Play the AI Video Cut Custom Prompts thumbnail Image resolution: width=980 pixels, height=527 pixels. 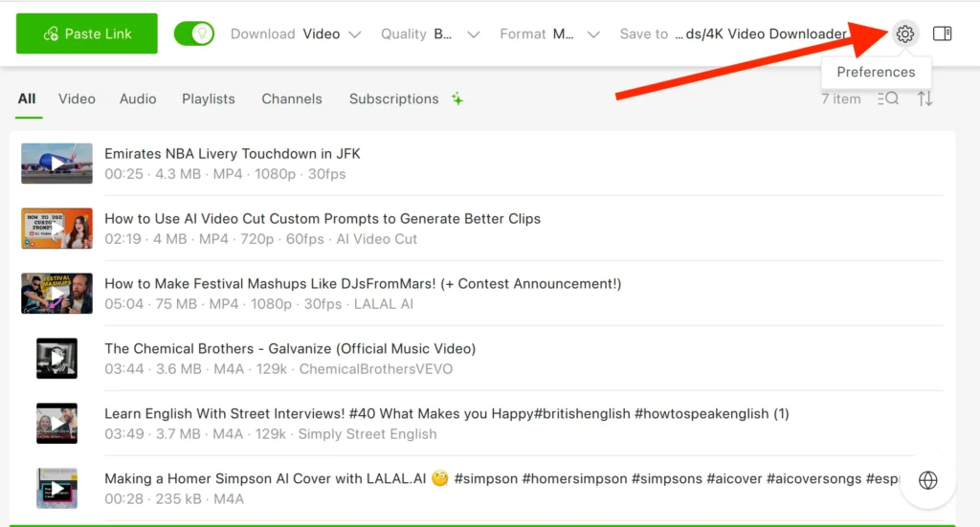[x=56, y=229]
